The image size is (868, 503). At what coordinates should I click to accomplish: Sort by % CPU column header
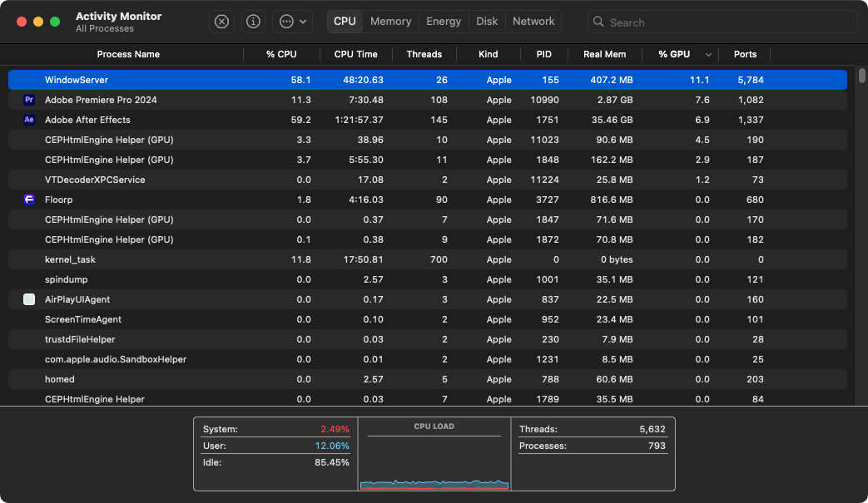281,54
